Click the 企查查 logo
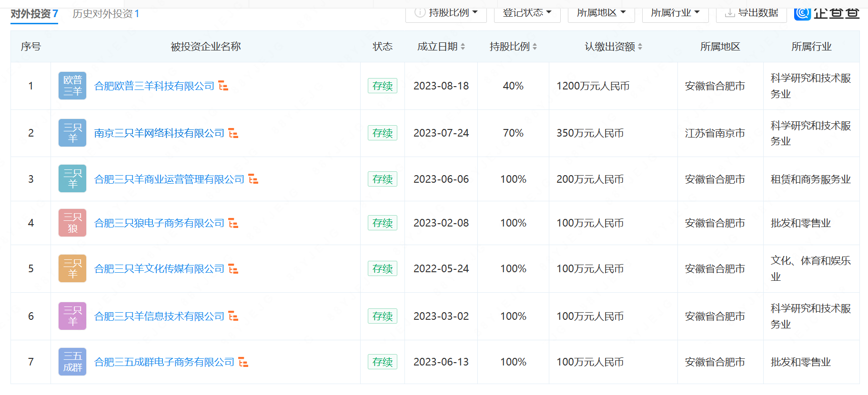The image size is (868, 395). coord(827,13)
